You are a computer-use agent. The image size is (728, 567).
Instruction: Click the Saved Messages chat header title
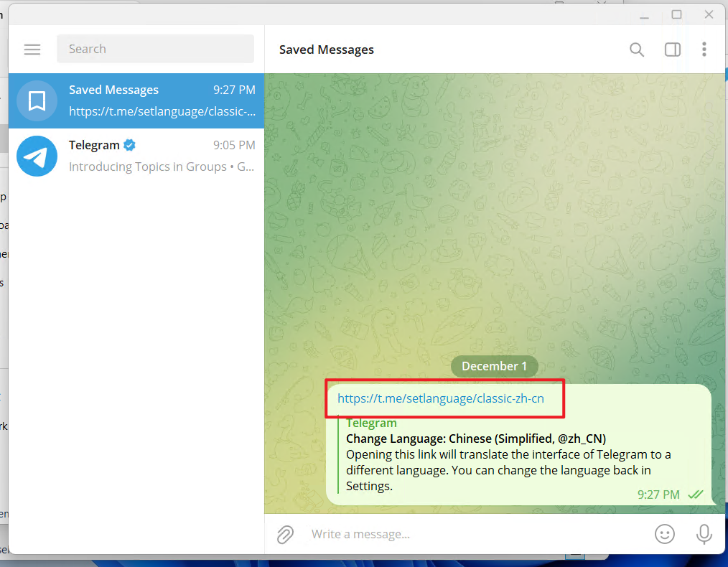[x=327, y=50]
